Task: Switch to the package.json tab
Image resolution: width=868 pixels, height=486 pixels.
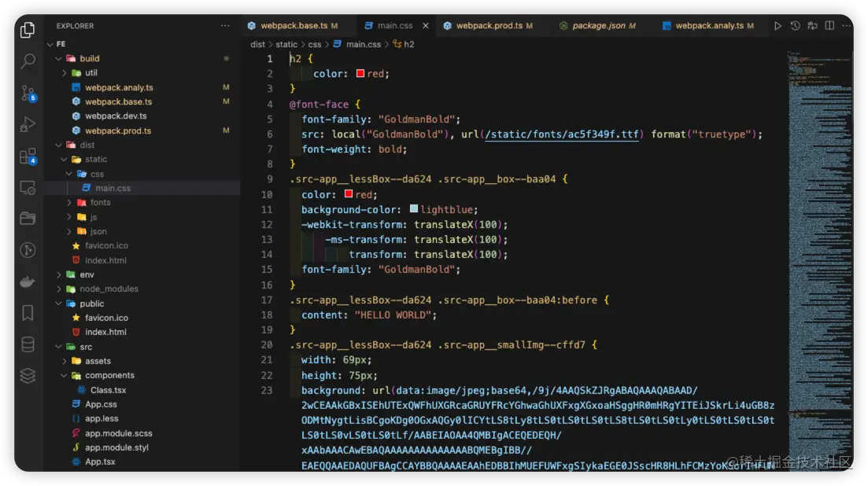Action: coord(598,25)
